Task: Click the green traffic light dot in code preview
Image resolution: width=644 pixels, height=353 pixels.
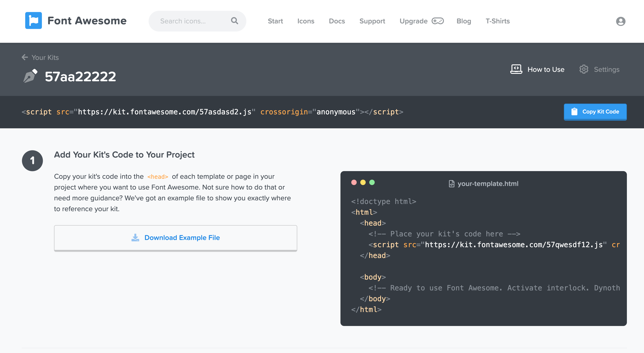Action: pos(372,183)
